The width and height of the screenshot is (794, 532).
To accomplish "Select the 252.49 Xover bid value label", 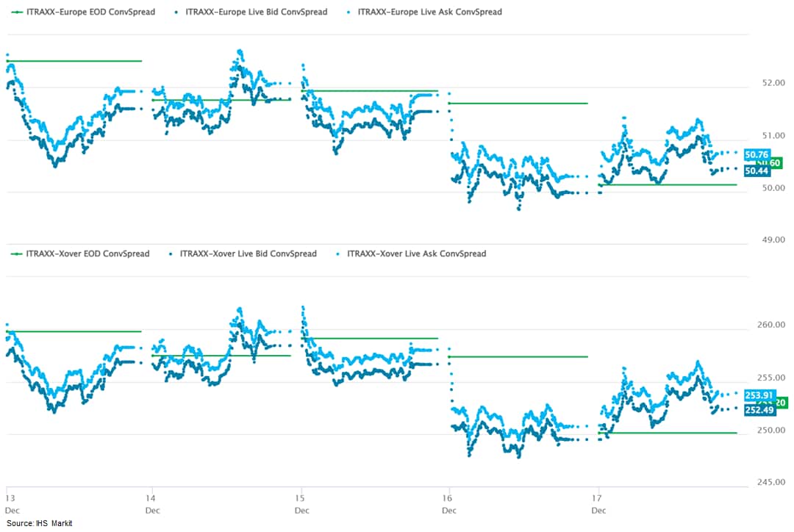I will tap(758, 410).
